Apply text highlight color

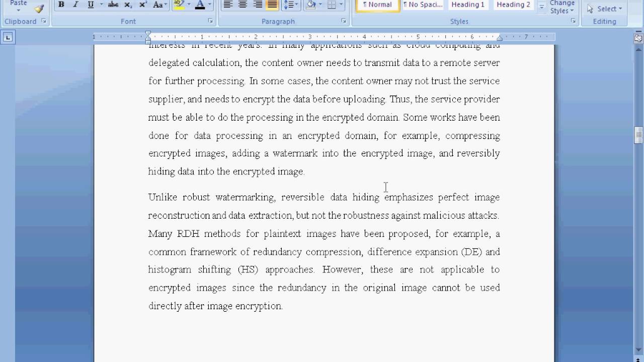[x=178, y=5]
